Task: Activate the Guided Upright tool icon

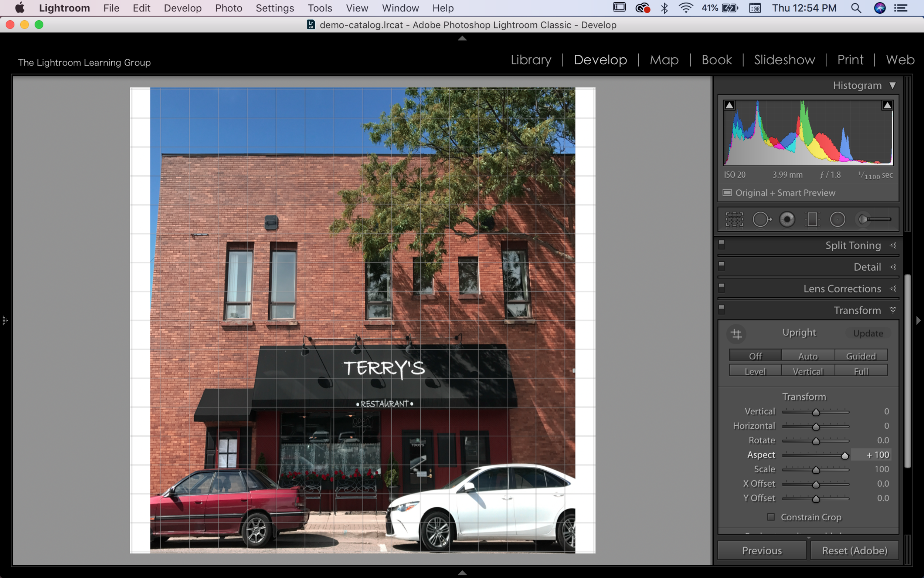Action: point(736,334)
